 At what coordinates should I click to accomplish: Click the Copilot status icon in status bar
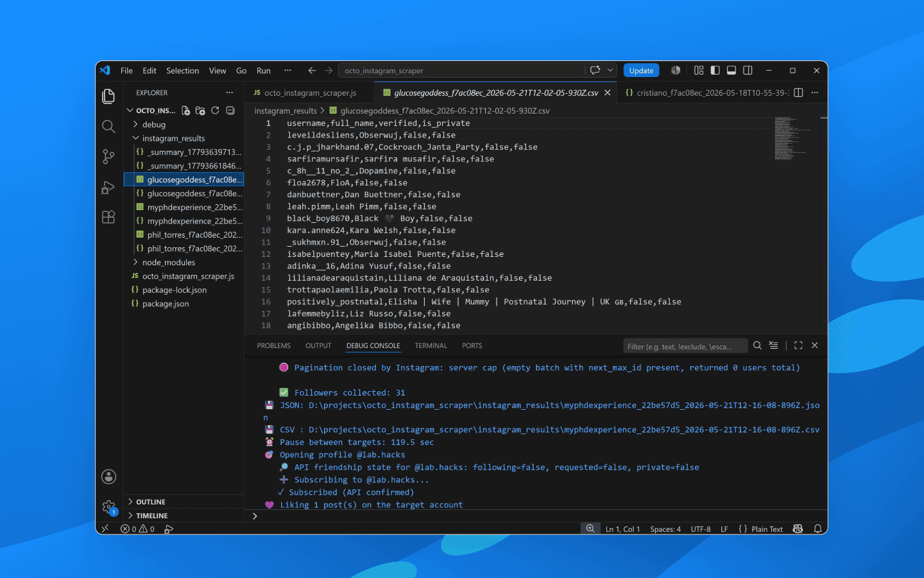(x=798, y=529)
